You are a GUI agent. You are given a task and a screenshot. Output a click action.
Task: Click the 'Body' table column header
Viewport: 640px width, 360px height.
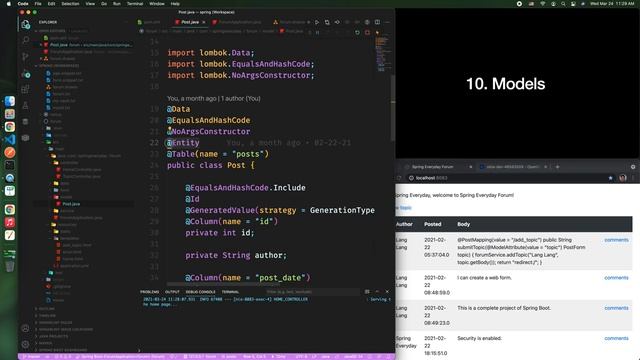(x=463, y=224)
